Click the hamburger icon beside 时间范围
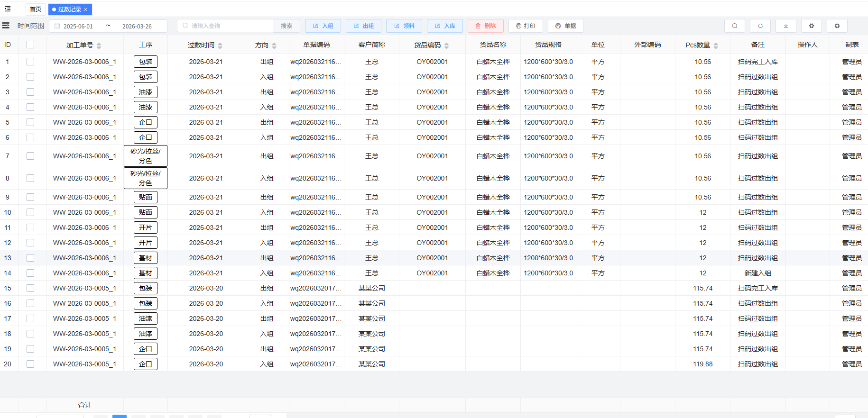 click(6, 26)
